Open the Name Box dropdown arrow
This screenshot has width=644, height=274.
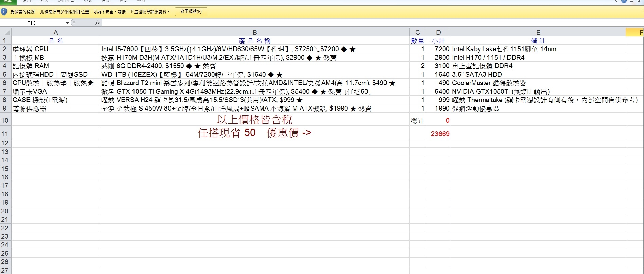coord(67,23)
